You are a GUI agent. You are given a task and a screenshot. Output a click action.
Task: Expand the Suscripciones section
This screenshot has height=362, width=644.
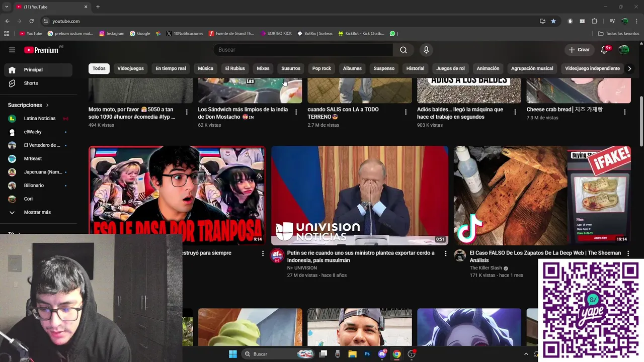29,105
